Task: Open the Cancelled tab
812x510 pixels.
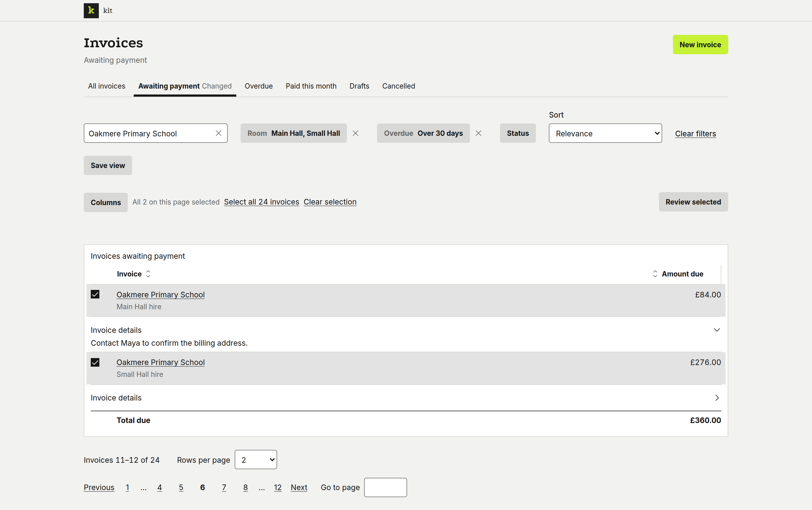Action: pyautogui.click(x=398, y=86)
